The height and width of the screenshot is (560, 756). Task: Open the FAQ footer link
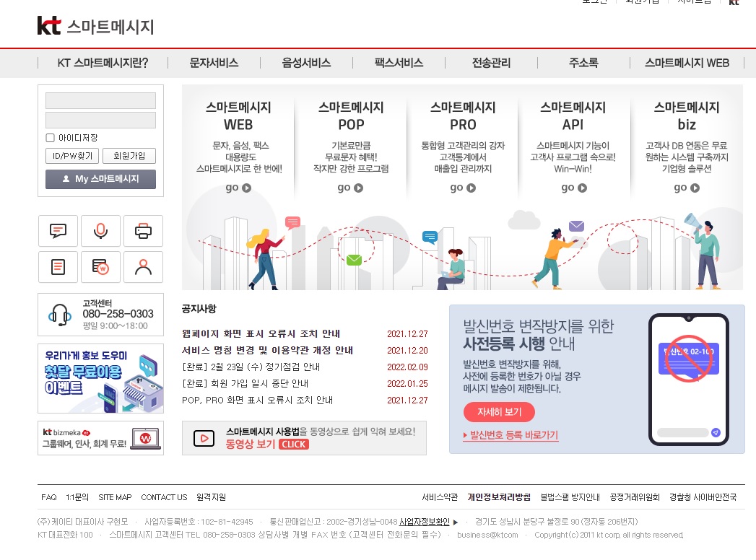point(48,497)
